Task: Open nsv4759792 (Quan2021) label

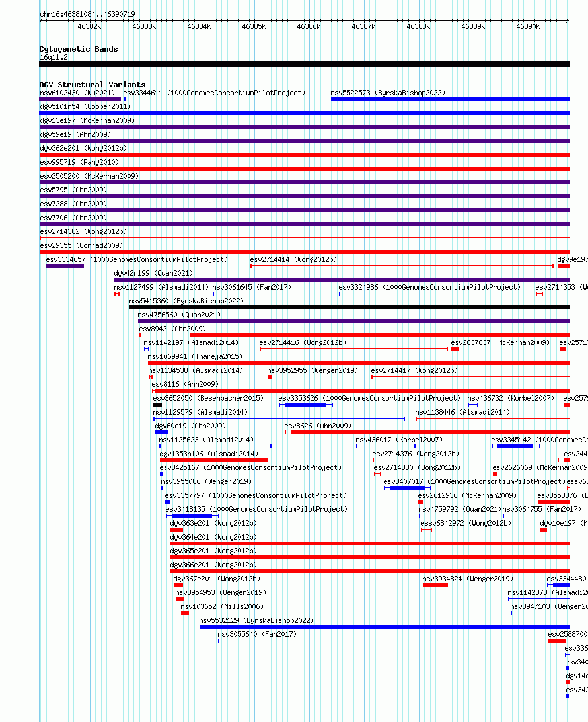Action: (460, 509)
